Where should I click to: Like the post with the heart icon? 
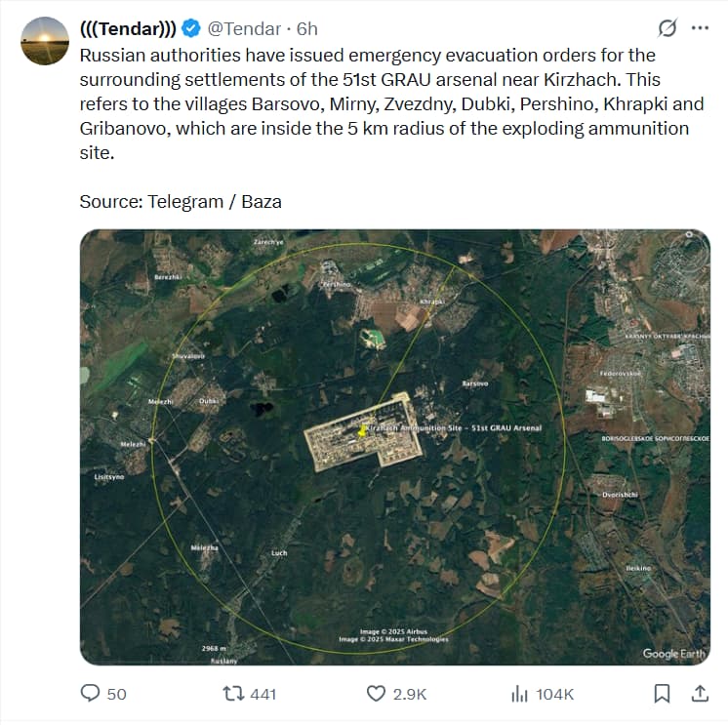point(376,694)
